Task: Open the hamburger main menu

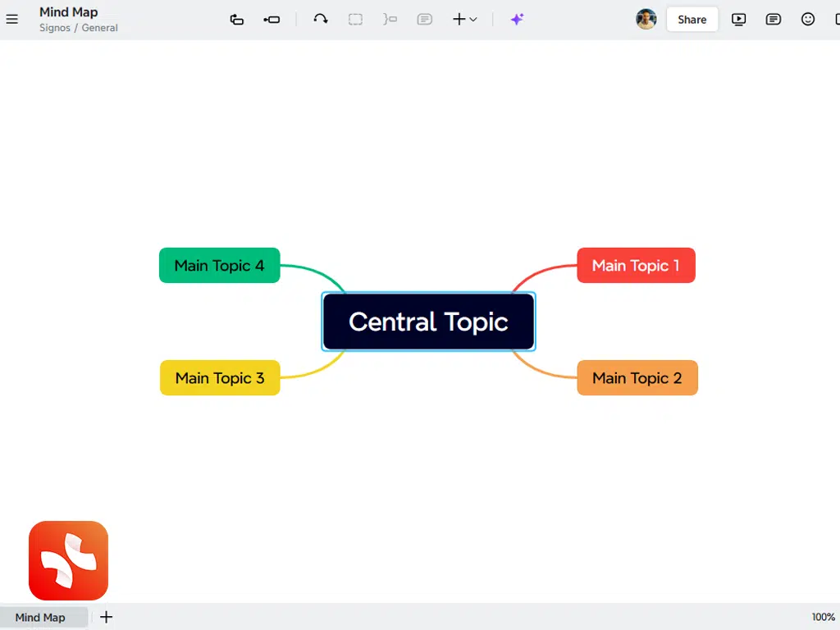Action: click(12, 19)
